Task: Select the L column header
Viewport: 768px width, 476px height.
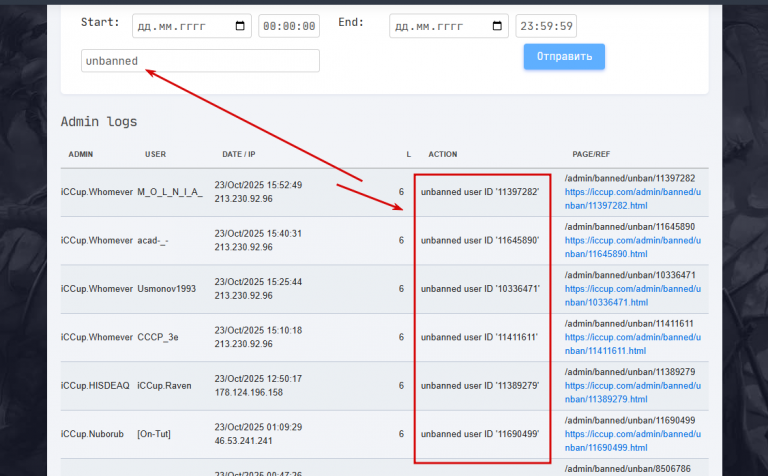Action: click(x=408, y=154)
